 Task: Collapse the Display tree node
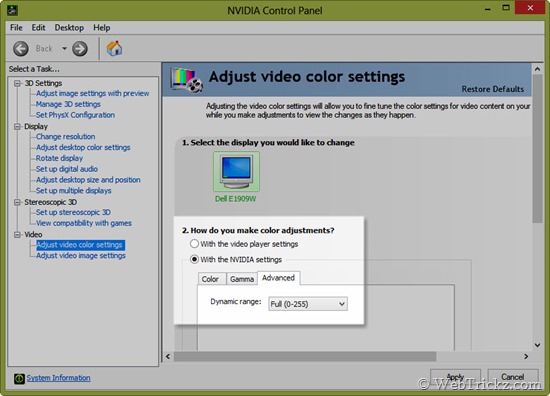click(x=17, y=127)
